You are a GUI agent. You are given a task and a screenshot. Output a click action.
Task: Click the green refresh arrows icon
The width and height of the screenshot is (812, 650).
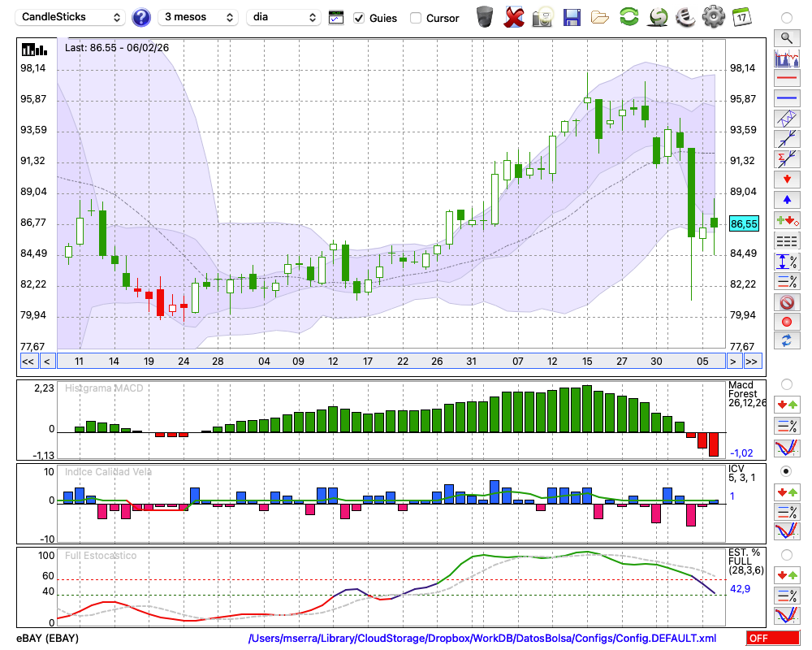click(628, 16)
